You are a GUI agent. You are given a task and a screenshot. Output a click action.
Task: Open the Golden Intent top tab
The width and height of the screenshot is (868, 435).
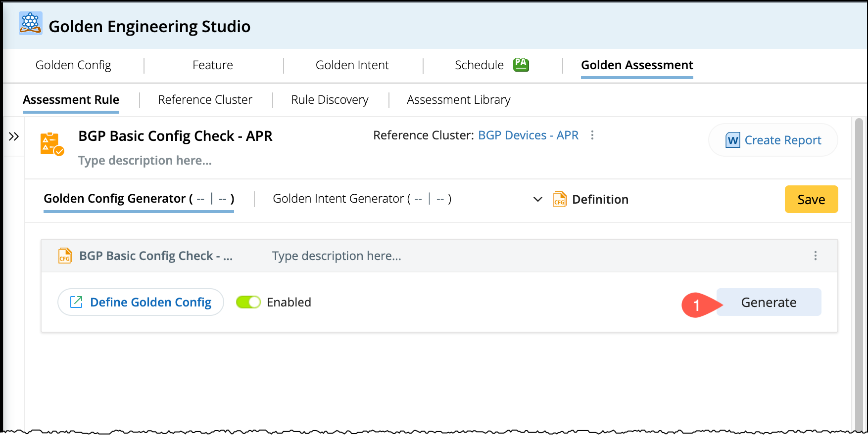coord(352,65)
